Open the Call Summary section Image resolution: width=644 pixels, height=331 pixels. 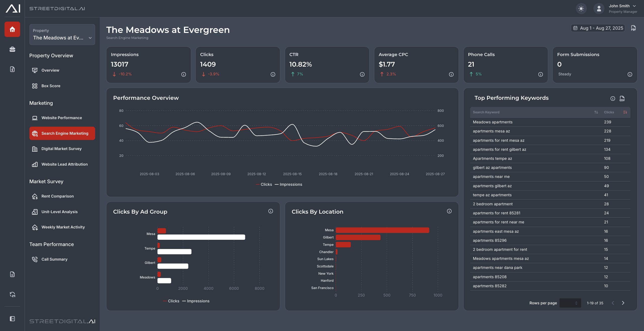coord(54,259)
